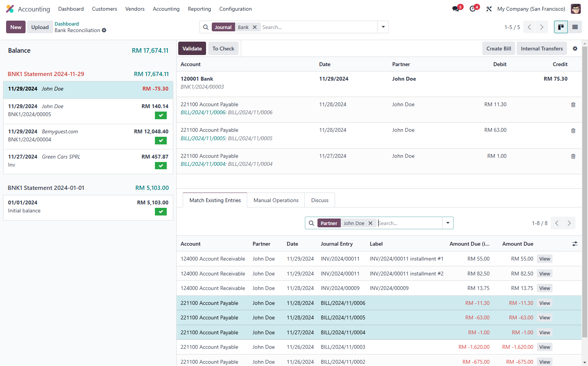Mark the transaction To Check

[223, 49]
